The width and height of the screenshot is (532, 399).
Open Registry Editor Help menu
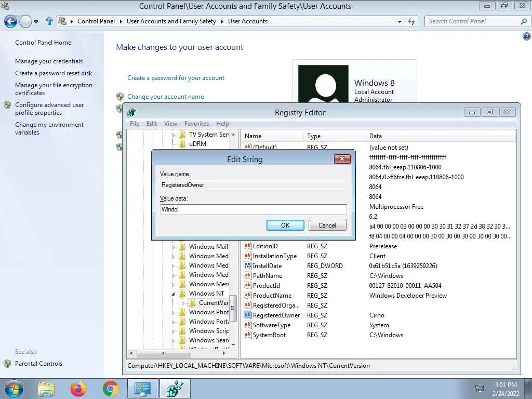tap(222, 124)
